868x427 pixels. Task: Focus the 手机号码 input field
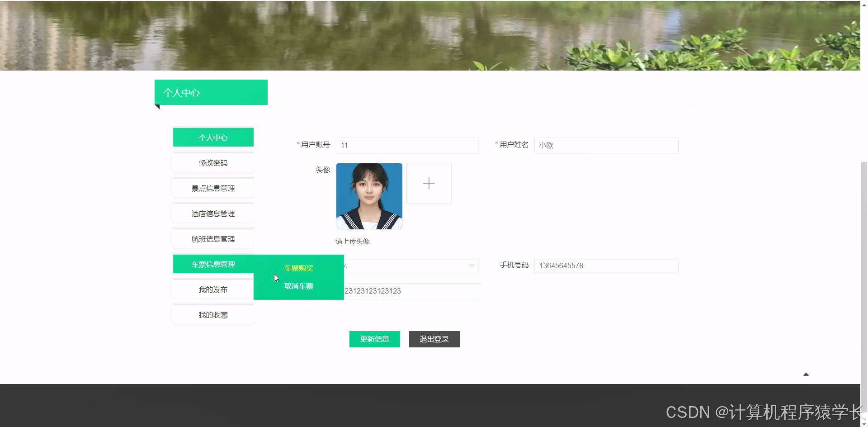(x=606, y=266)
